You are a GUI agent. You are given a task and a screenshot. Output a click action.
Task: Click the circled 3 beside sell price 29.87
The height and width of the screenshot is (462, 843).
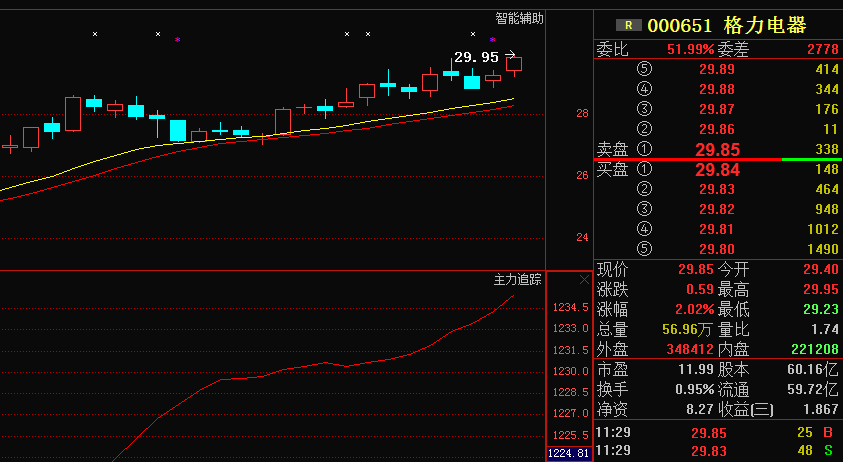click(644, 109)
